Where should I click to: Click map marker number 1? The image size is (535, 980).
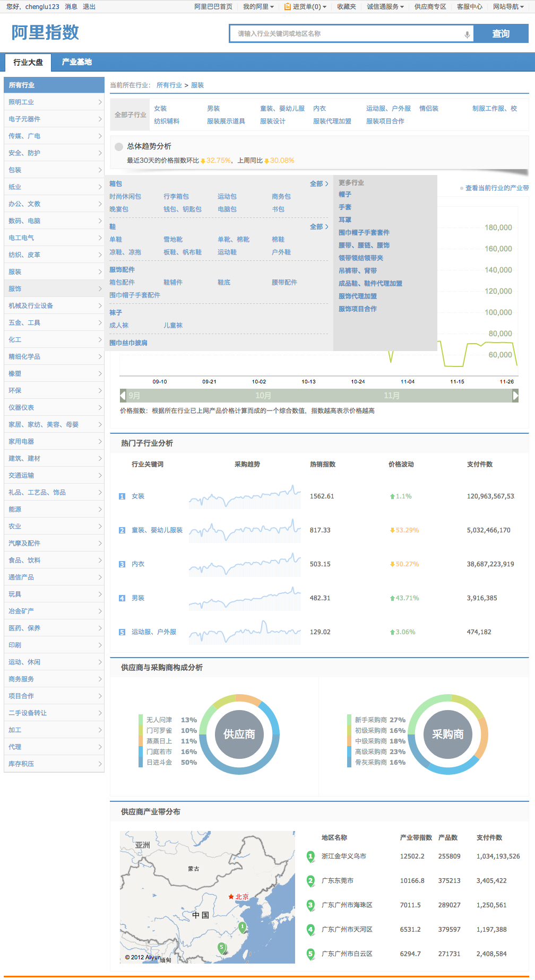tap(243, 927)
